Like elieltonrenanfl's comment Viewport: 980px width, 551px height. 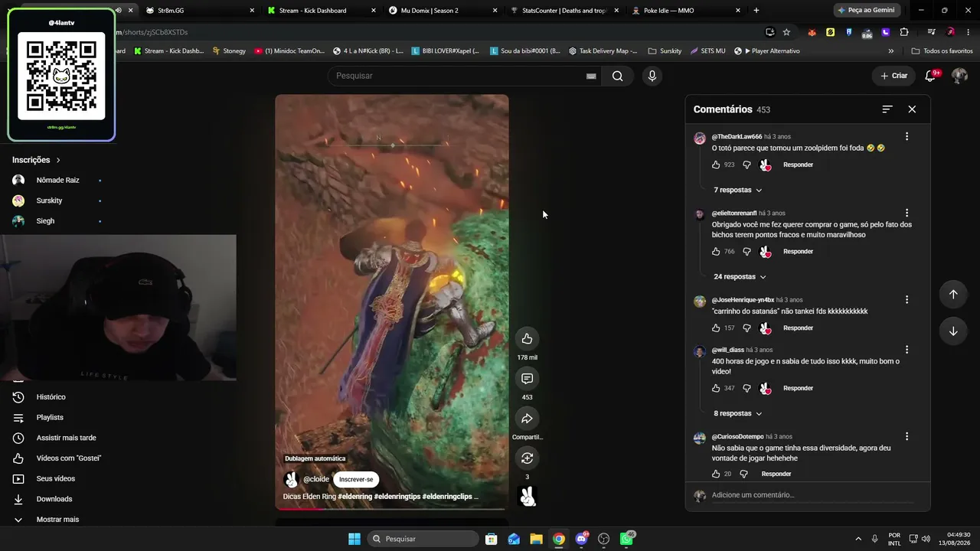coord(716,251)
